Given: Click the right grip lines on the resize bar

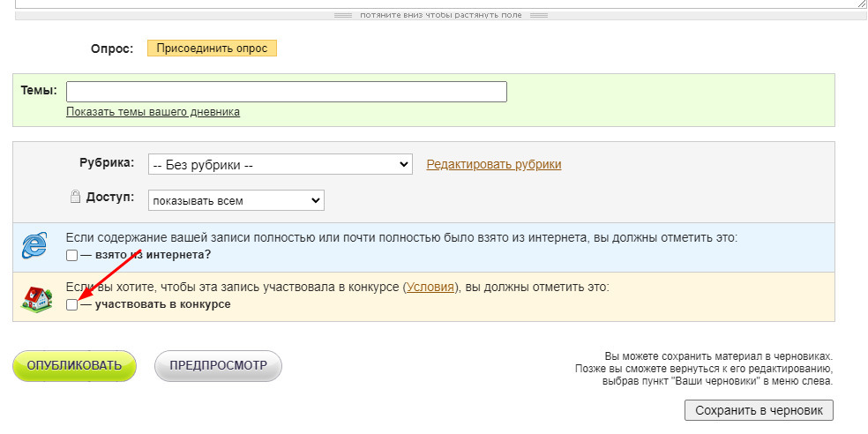Looking at the screenshot, I should [539, 15].
